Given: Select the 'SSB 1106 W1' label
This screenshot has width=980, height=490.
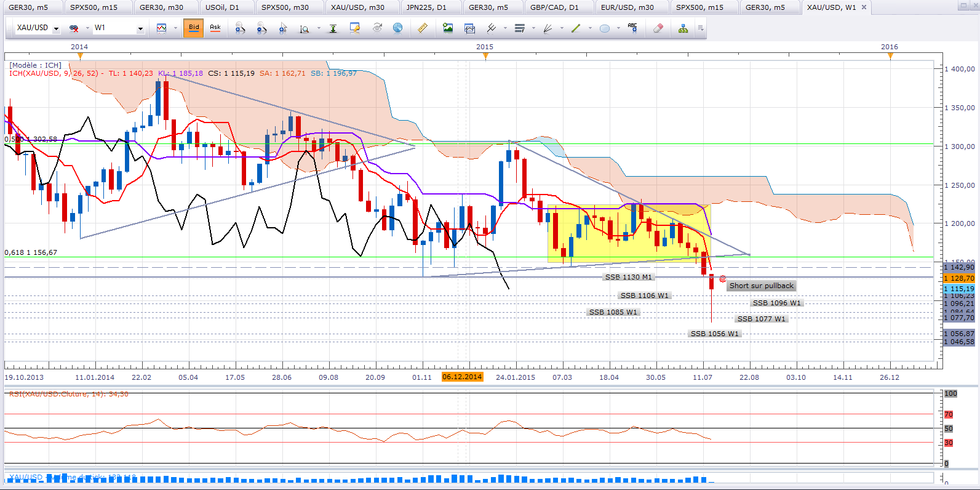Looking at the screenshot, I should pyautogui.click(x=644, y=295).
